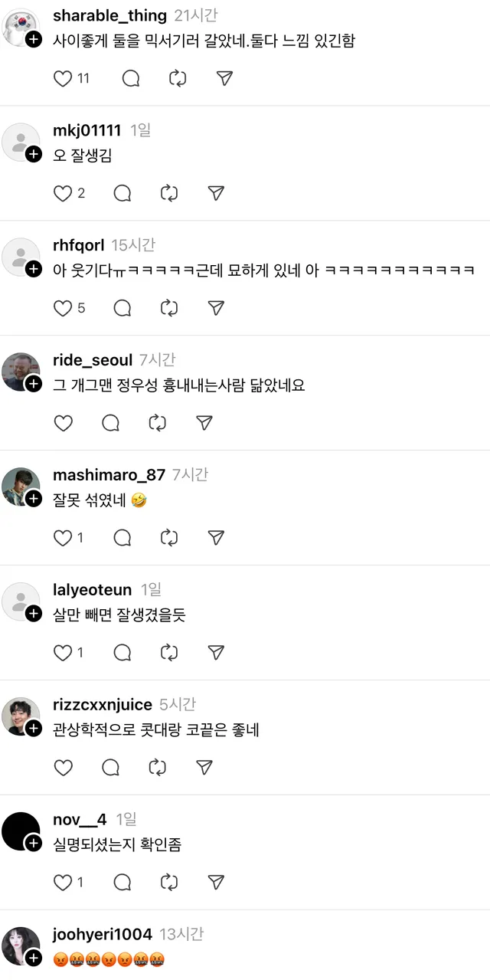Screen dimensions: 490x980
Task: Tap heart on rizzcxxnjuice's comment
Action: coord(63,768)
